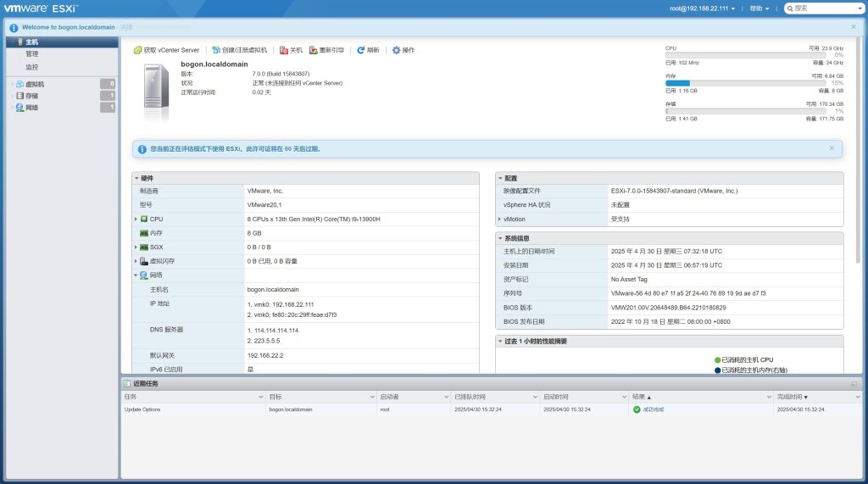Click the search magnifier icon
The width and height of the screenshot is (868, 484).
(790, 8)
